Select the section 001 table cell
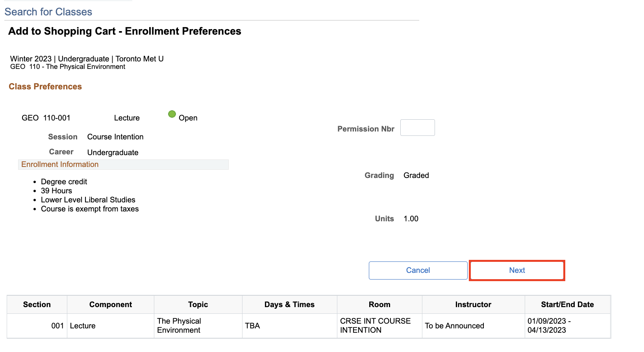Screen dimensions: 644x352 [x=57, y=326]
